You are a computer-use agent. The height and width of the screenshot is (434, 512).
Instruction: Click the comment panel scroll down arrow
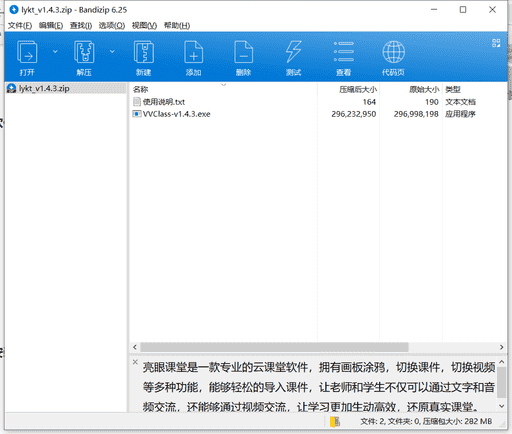tap(502, 406)
